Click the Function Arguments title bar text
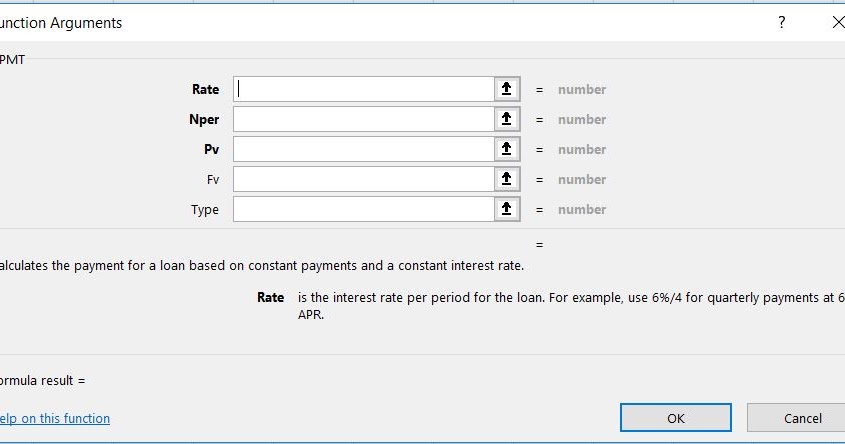 [62, 22]
